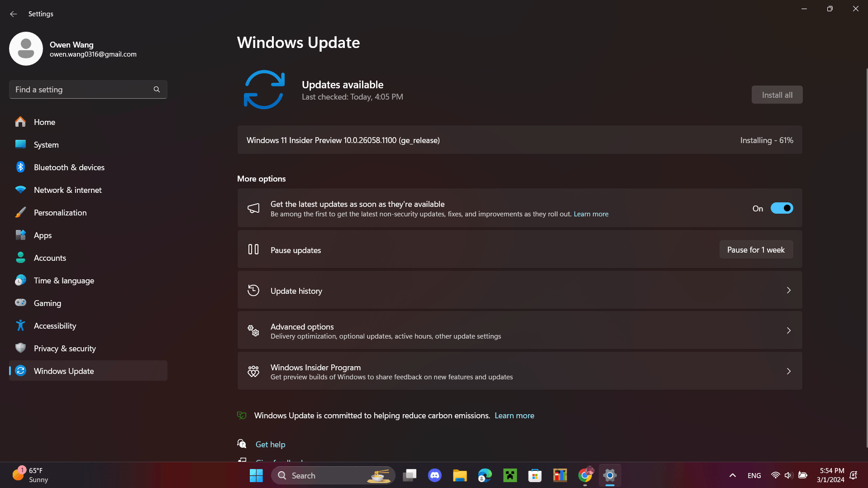The width and height of the screenshot is (868, 488).
Task: Select the Personalization settings icon
Action: (x=21, y=212)
